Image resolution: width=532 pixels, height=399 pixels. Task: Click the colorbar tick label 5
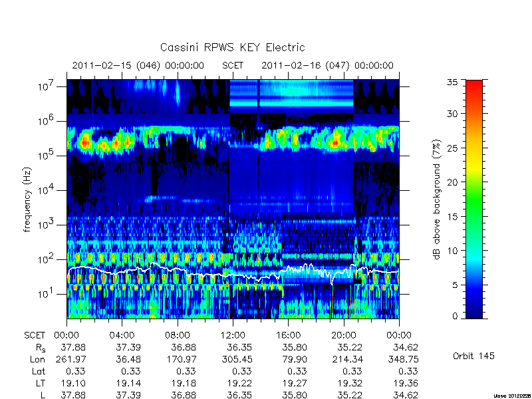(x=455, y=285)
